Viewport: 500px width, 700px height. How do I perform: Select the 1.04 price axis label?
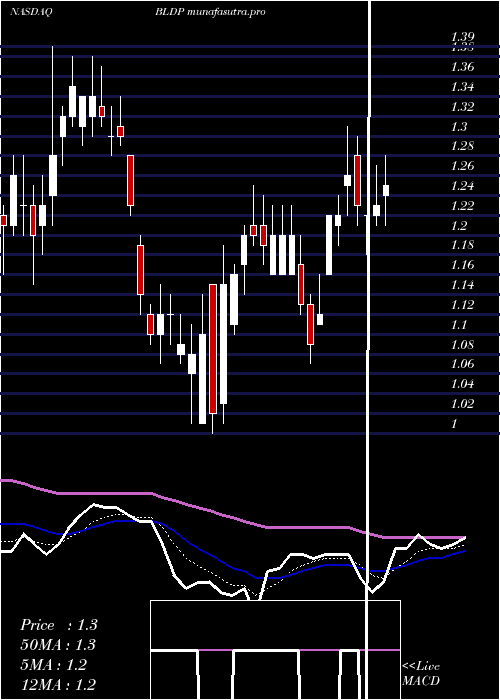coord(462,384)
